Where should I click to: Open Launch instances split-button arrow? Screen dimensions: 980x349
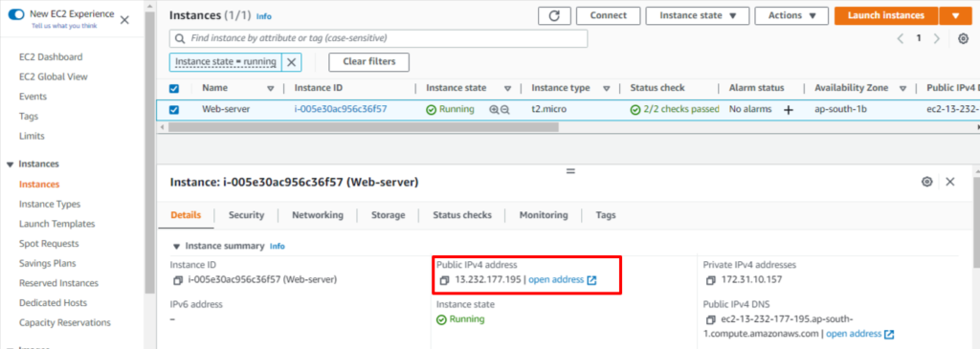[x=955, y=15]
